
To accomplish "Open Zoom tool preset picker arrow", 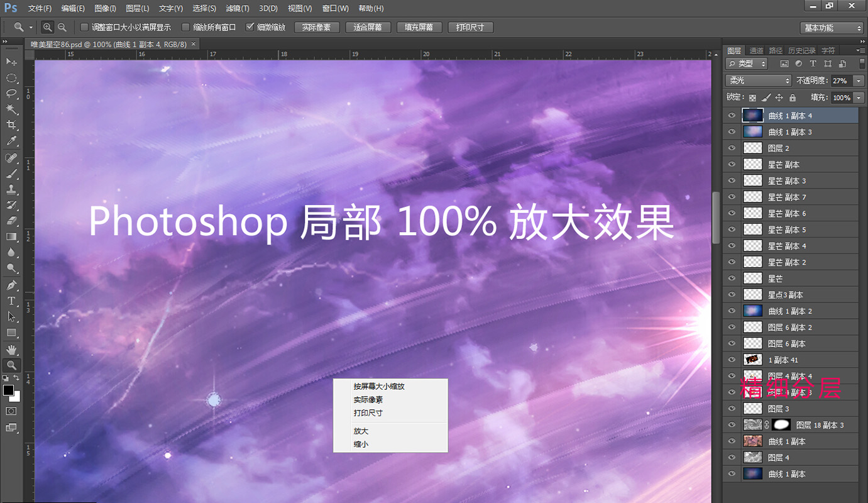I will click(31, 27).
